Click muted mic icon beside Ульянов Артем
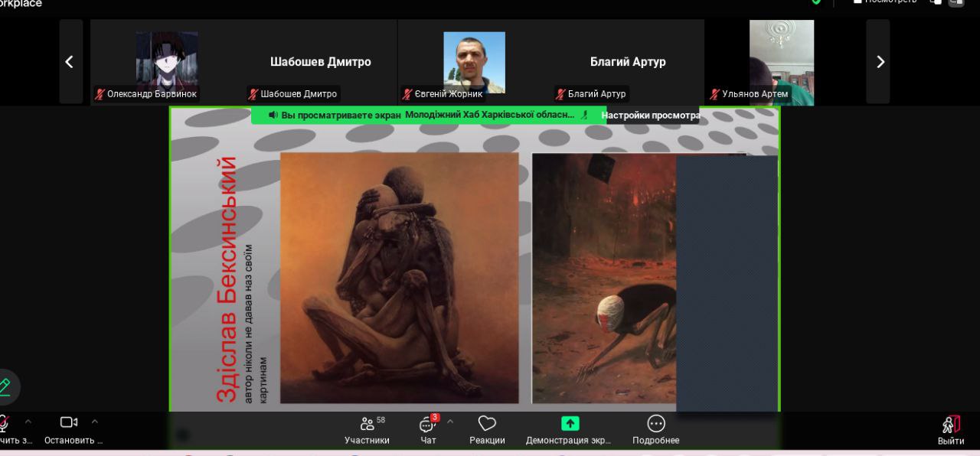 point(714,94)
